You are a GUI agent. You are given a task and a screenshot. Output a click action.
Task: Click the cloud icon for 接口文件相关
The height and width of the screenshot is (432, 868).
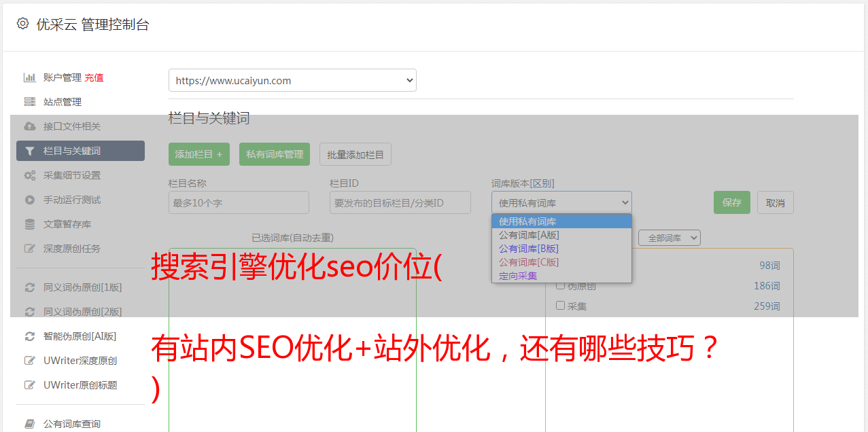pos(29,126)
